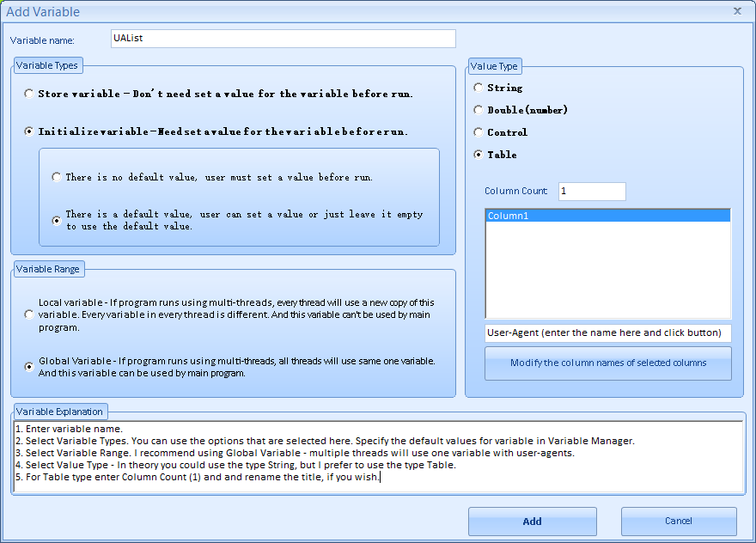
Task: Click the Add button
Action: (532, 522)
